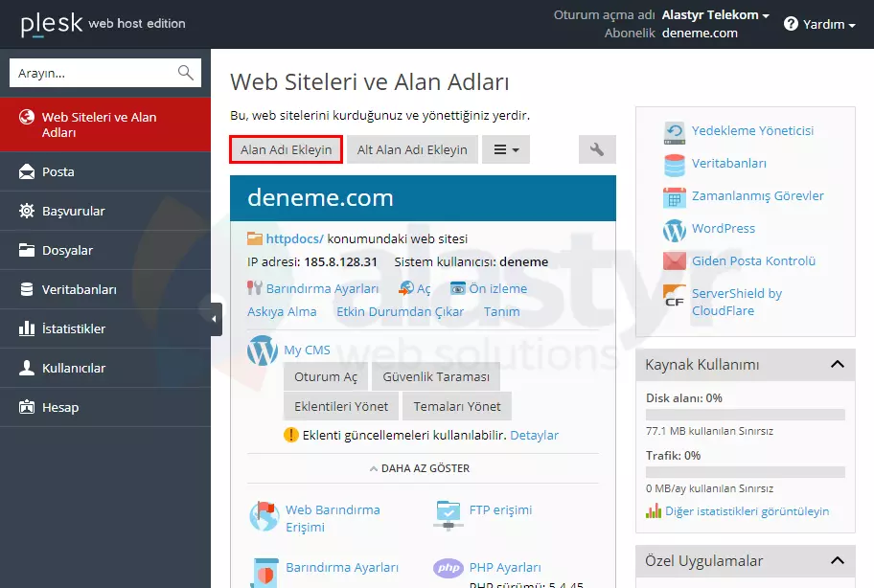Click the wrench settings icon
Image resolution: width=874 pixels, height=588 pixels.
(596, 149)
